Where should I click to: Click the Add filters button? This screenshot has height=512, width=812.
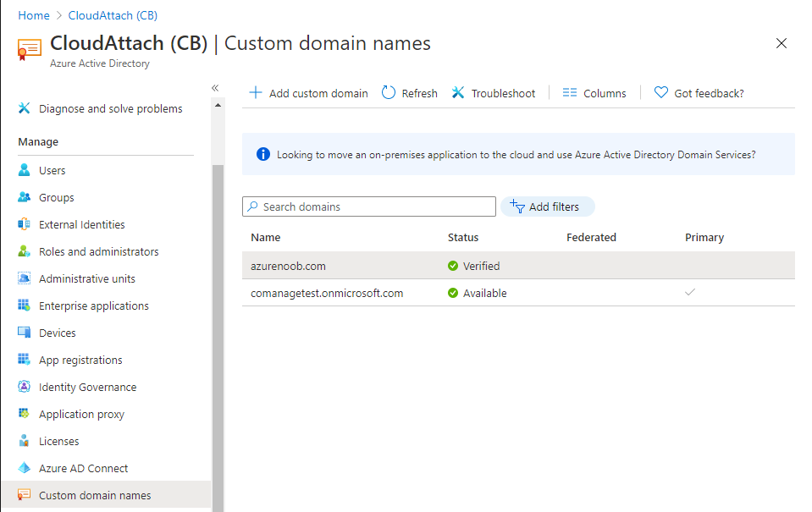[x=547, y=206]
